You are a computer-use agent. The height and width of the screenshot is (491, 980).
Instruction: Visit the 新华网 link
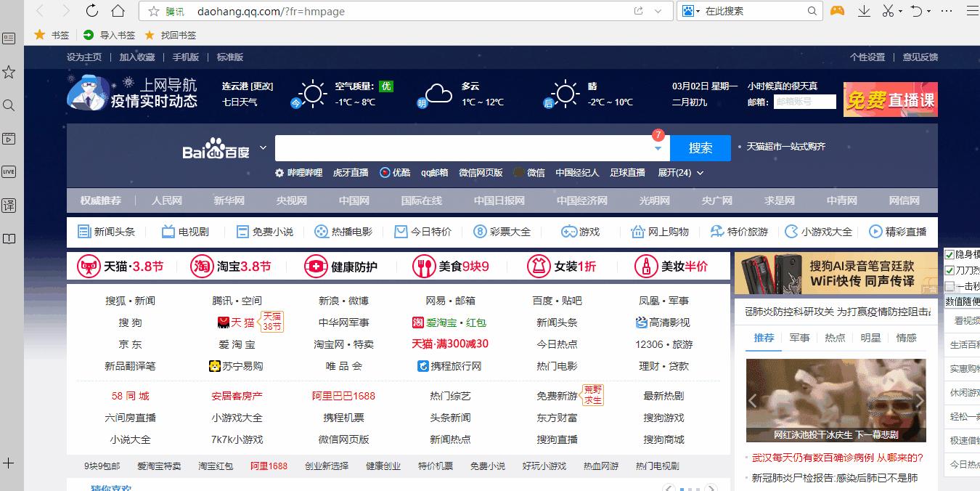[229, 200]
